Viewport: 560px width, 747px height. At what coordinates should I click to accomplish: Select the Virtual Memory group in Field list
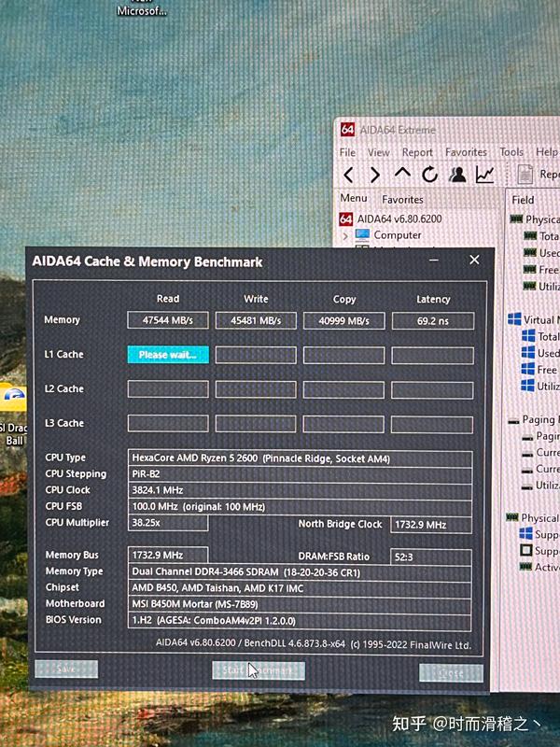534,319
